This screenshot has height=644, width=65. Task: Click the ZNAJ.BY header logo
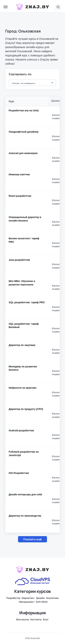click(x=32, y=7)
